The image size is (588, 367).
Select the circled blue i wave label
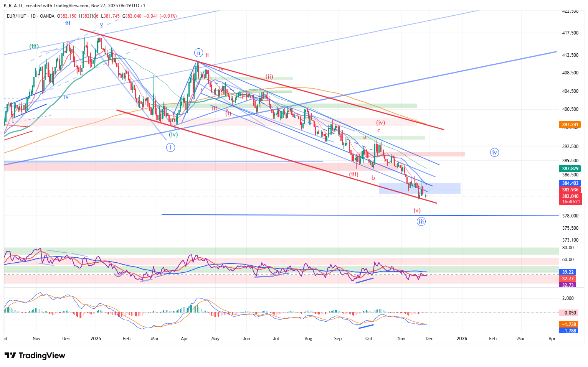[170, 147]
